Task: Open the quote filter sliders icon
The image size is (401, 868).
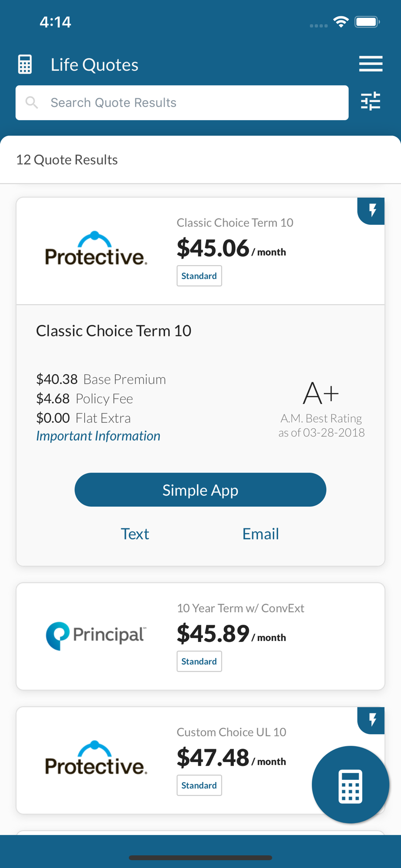Action: (x=371, y=102)
